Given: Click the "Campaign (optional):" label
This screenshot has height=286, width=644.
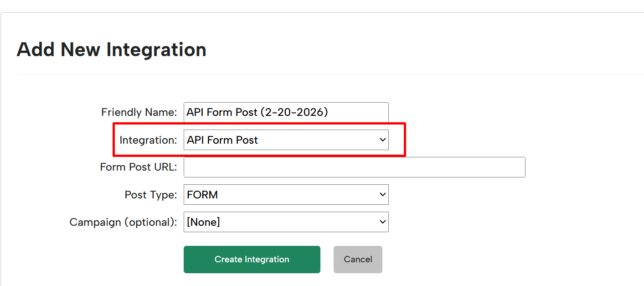Looking at the screenshot, I should (123, 222).
